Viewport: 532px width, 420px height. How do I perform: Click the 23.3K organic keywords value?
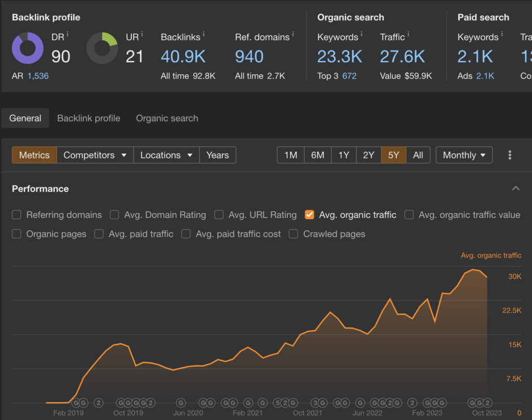coord(340,57)
